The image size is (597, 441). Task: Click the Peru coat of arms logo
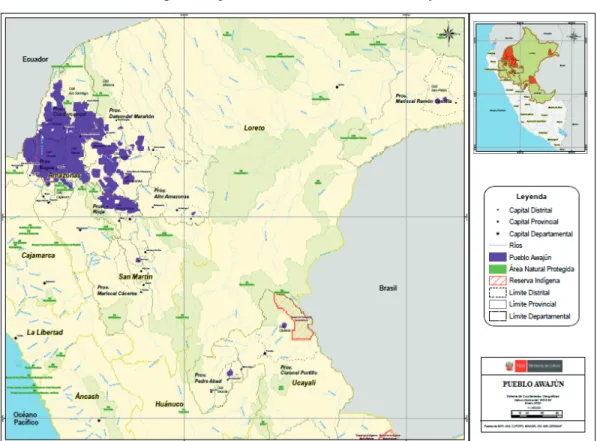pos(509,366)
